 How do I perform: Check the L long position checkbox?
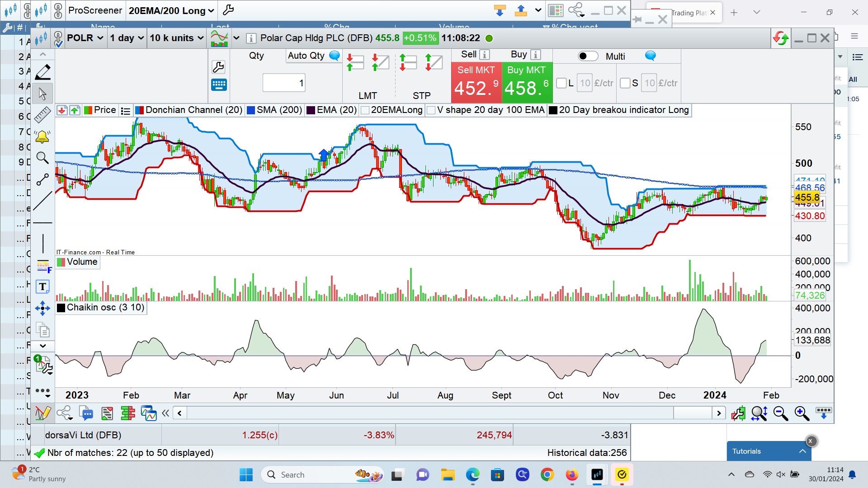561,83
